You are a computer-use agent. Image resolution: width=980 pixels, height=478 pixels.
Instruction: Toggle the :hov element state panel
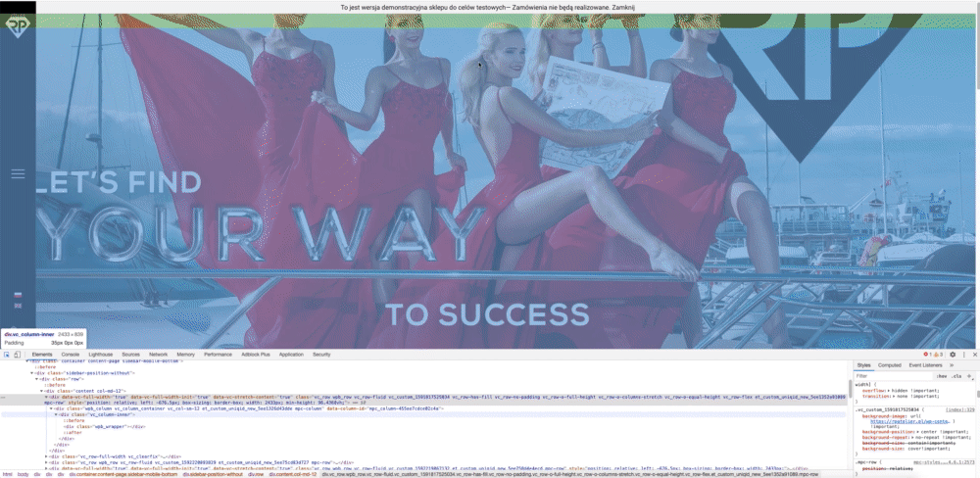pyautogui.click(x=942, y=376)
